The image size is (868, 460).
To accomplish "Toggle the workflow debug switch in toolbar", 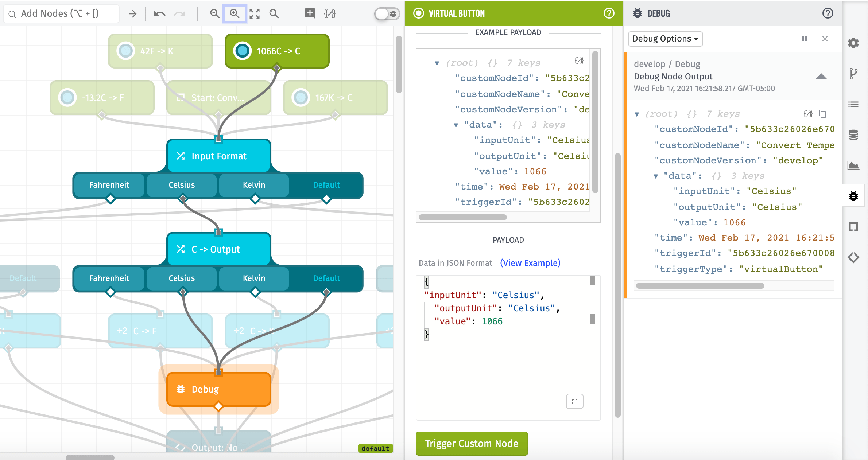I will (x=387, y=14).
